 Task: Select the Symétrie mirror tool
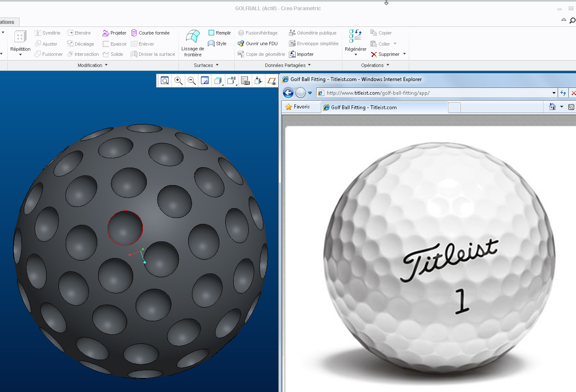[x=47, y=33]
